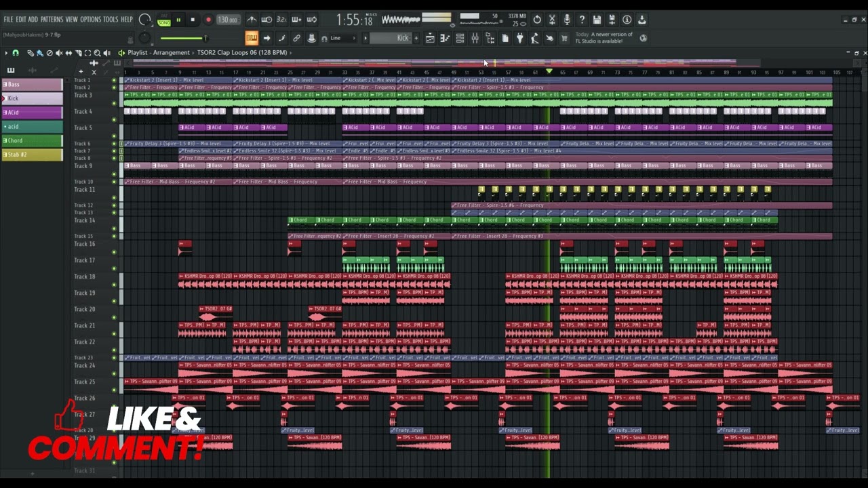Pause playback with the pause button
Screen dimensions: 868x488
pyautogui.click(x=178, y=20)
